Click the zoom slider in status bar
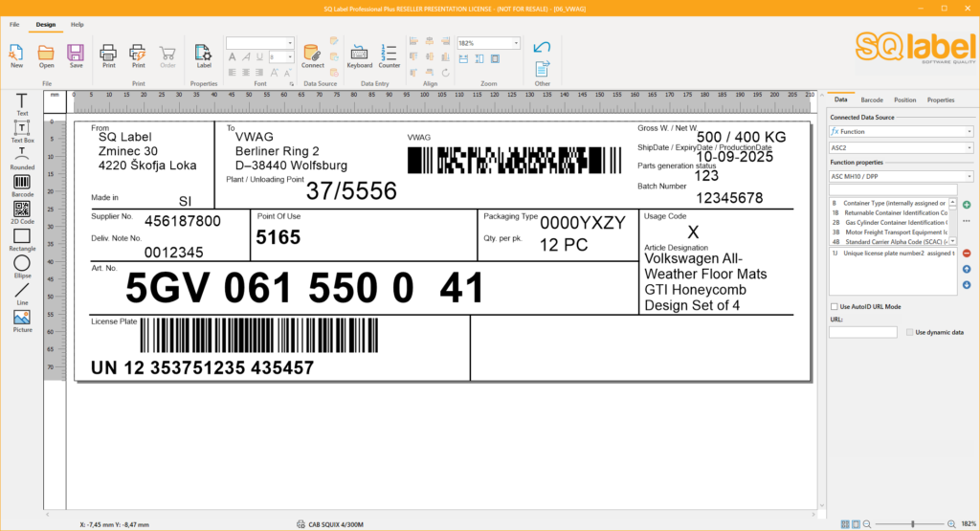980x531 pixels. pos(912,524)
